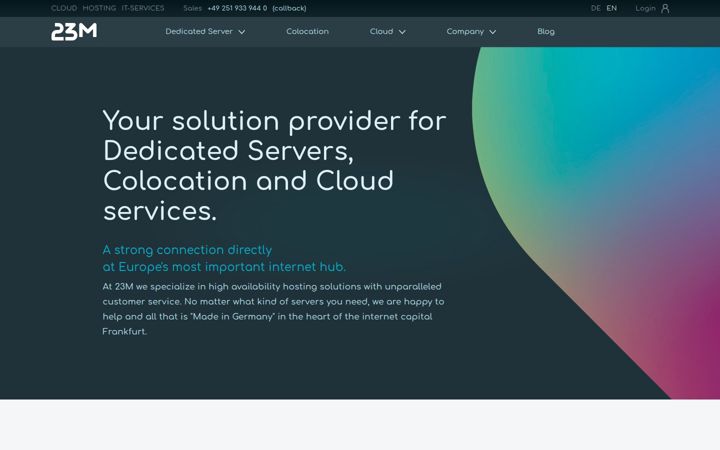
Task: Expand the Company menu chevron
Action: click(493, 32)
